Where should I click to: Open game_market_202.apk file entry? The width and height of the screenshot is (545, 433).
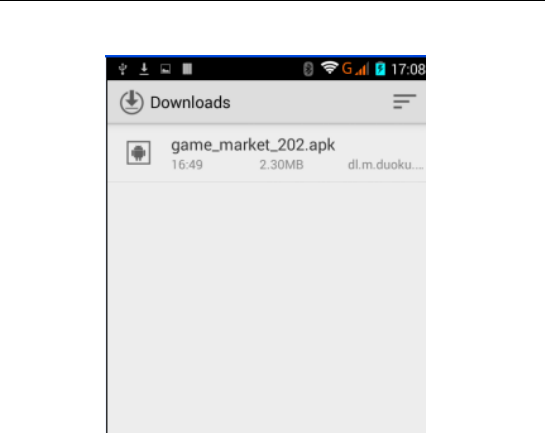[x=267, y=154]
